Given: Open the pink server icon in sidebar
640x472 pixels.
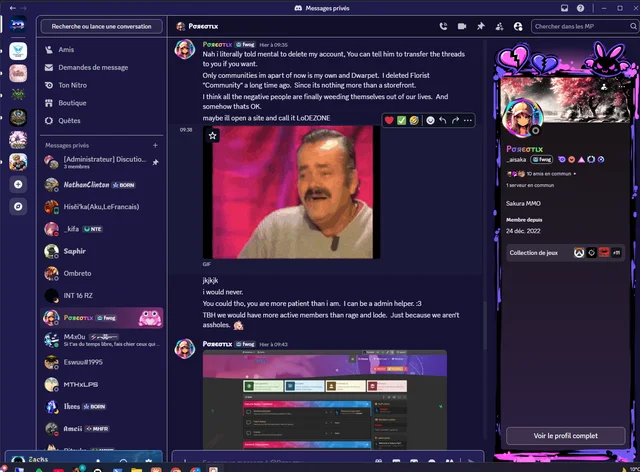Looking at the screenshot, I should click(18, 73).
